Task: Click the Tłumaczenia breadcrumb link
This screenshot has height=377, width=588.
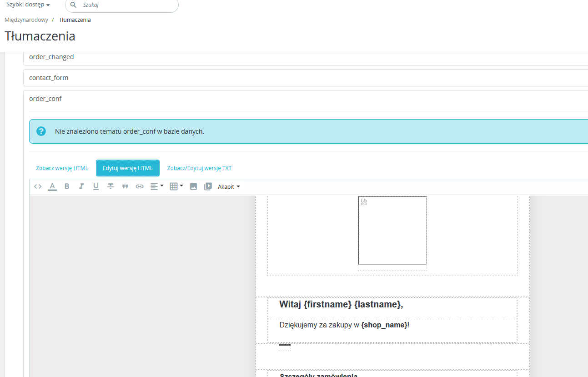Action: [x=75, y=20]
